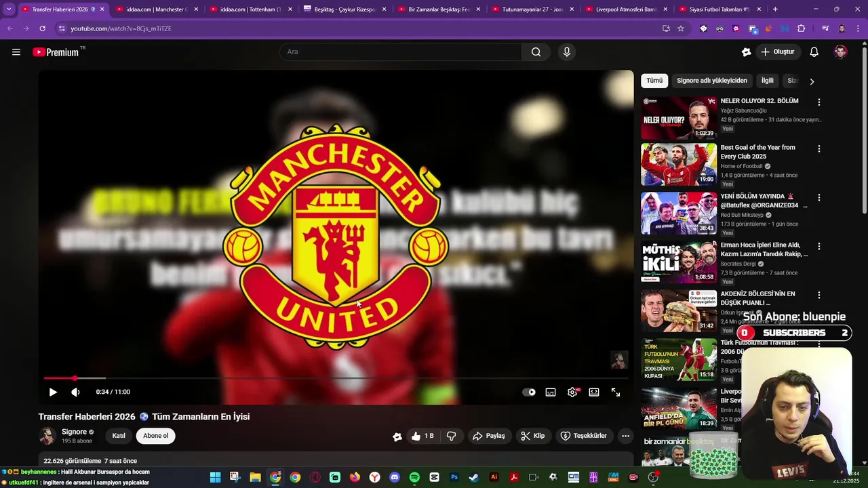
Task: Open Firefox from the taskbar
Action: point(355,477)
